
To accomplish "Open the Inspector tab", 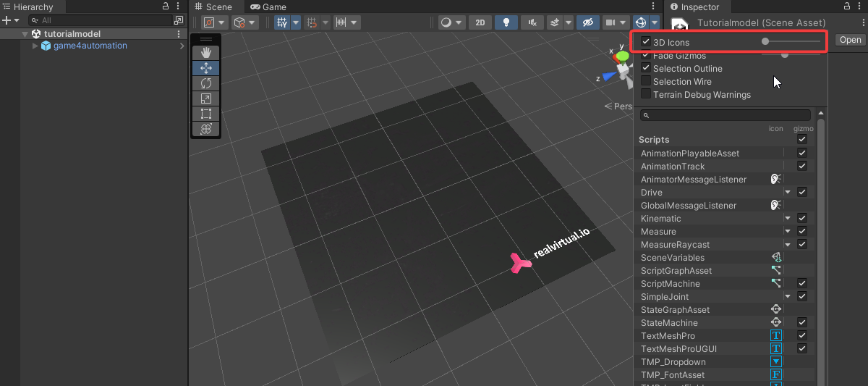I will click(x=694, y=7).
